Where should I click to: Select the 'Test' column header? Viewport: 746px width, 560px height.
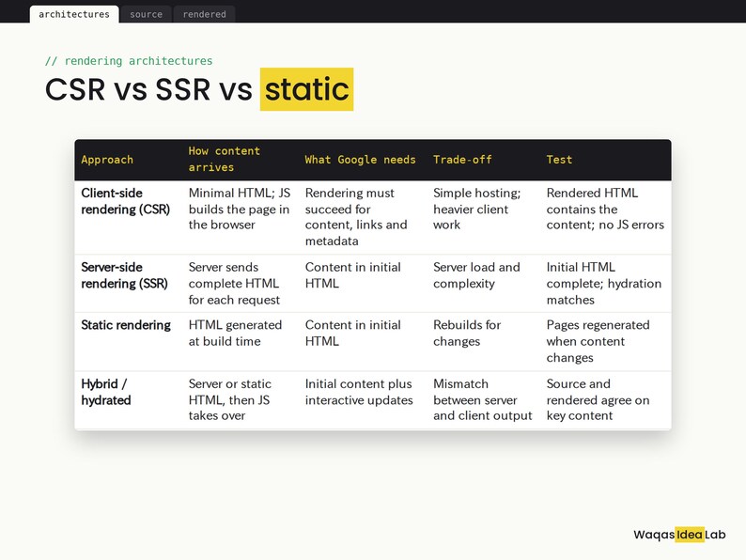pos(559,160)
